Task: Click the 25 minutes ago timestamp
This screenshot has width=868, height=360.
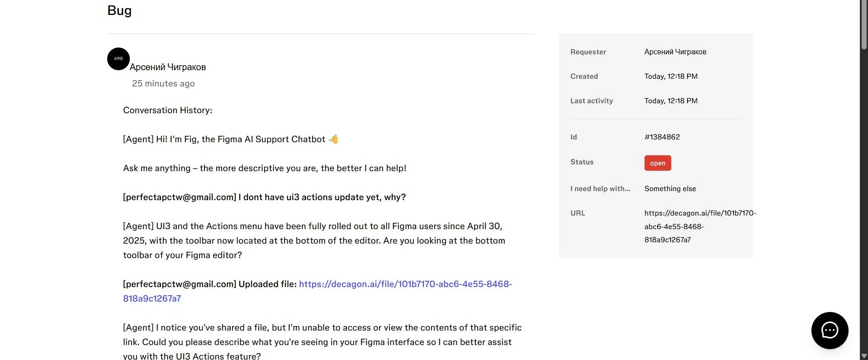Action: pyautogui.click(x=163, y=83)
